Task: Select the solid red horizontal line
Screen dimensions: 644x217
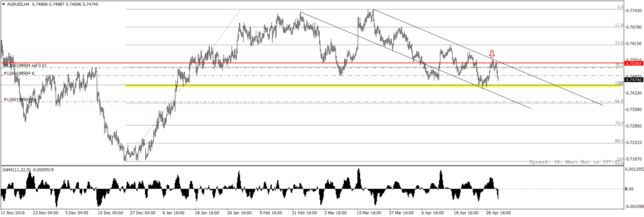Action: [312, 63]
